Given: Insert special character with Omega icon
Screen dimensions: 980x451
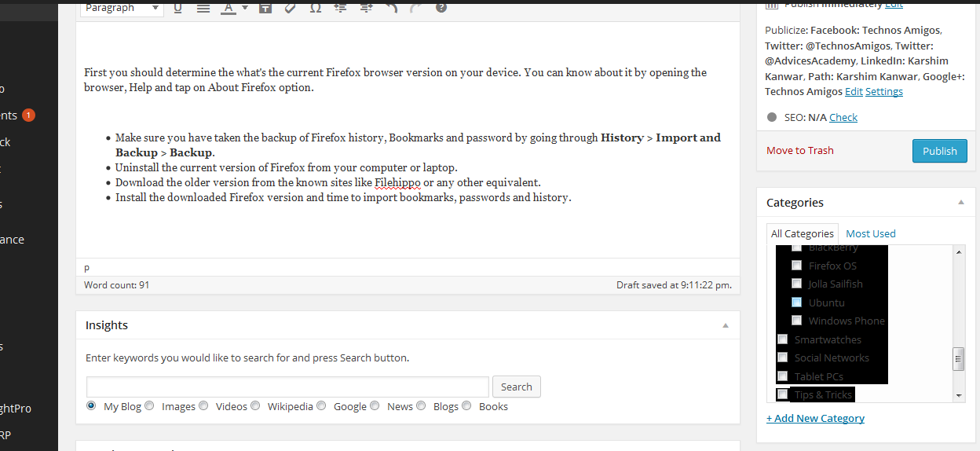Looking at the screenshot, I should [x=316, y=8].
